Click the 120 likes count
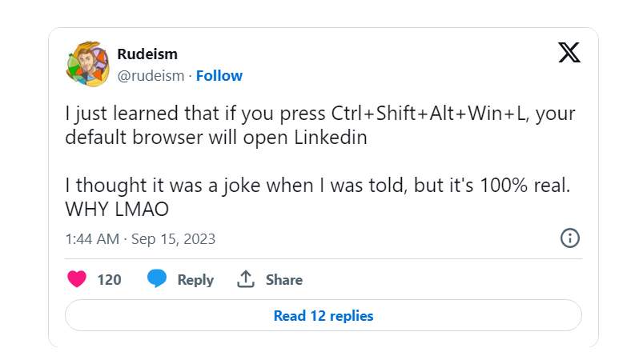 point(109,280)
